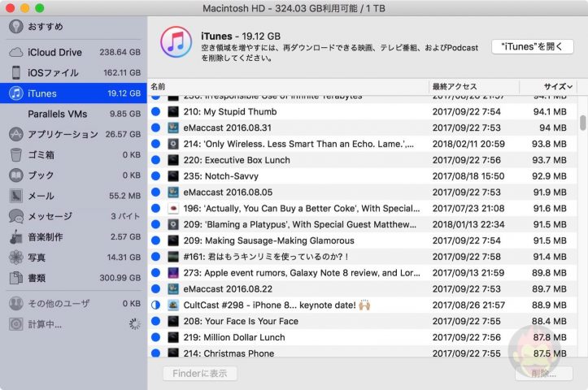The image size is (588, 390).
Task: Click the 55.2 MB size next to メール
Action: [125, 196]
